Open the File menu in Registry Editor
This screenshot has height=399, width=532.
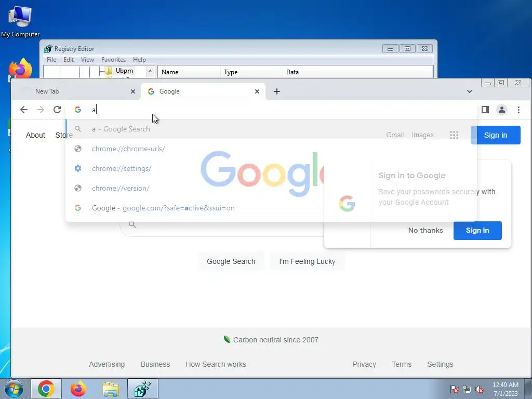point(51,60)
